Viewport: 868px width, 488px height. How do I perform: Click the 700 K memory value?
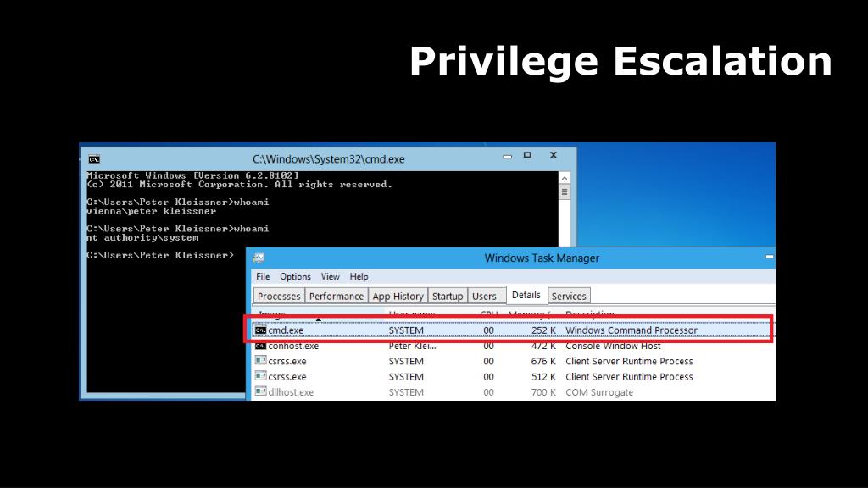click(543, 392)
